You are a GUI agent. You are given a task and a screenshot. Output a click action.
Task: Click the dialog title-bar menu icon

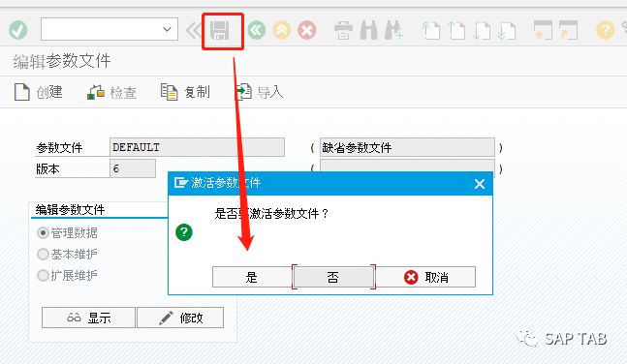180,183
